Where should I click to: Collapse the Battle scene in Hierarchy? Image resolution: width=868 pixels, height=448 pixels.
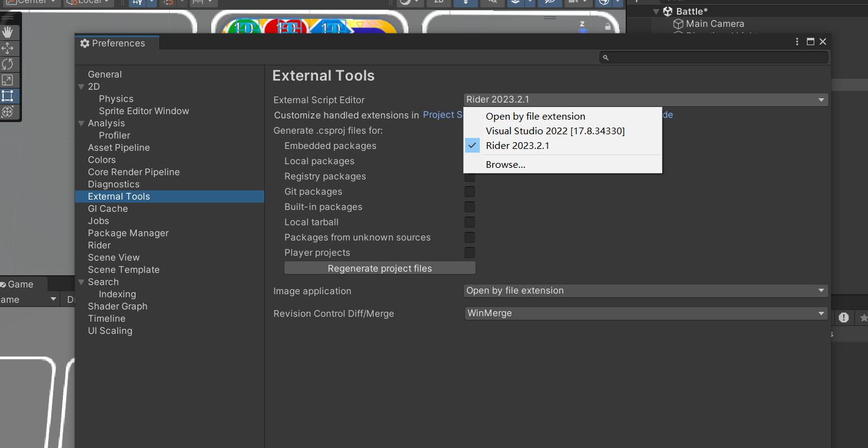coord(656,11)
